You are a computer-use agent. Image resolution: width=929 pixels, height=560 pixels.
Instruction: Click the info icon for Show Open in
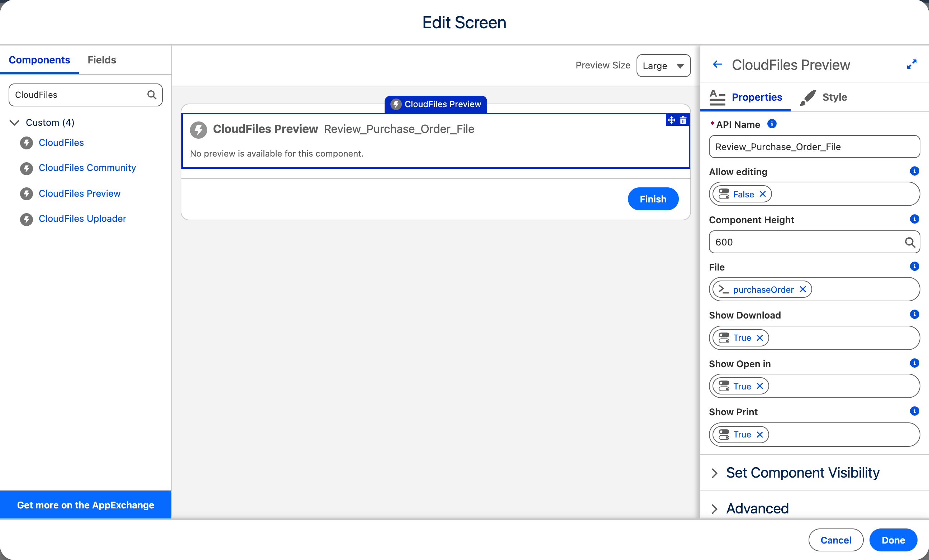(914, 363)
